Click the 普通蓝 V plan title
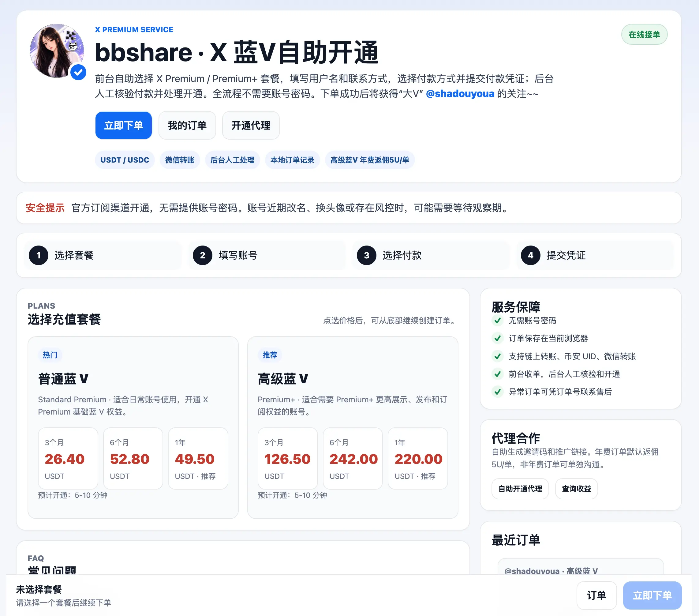 (63, 379)
